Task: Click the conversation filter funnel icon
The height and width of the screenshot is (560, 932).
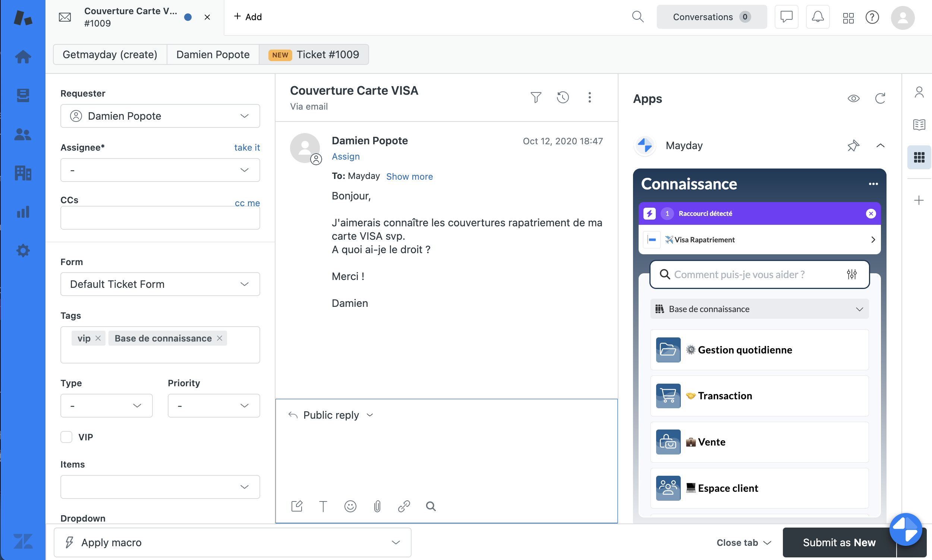Action: point(535,97)
